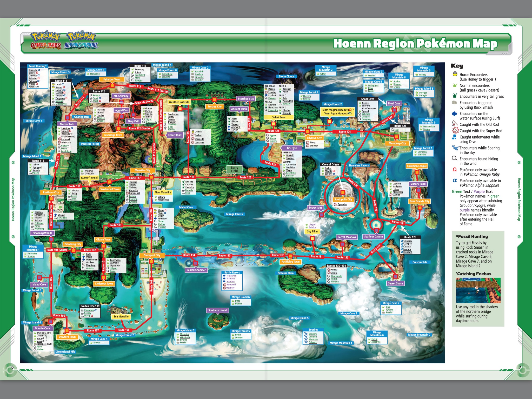Image resolution: width=532 pixels, height=399 pixels.
Task: Click the Surf water-surface arrow icon in Key
Action: 455,114
